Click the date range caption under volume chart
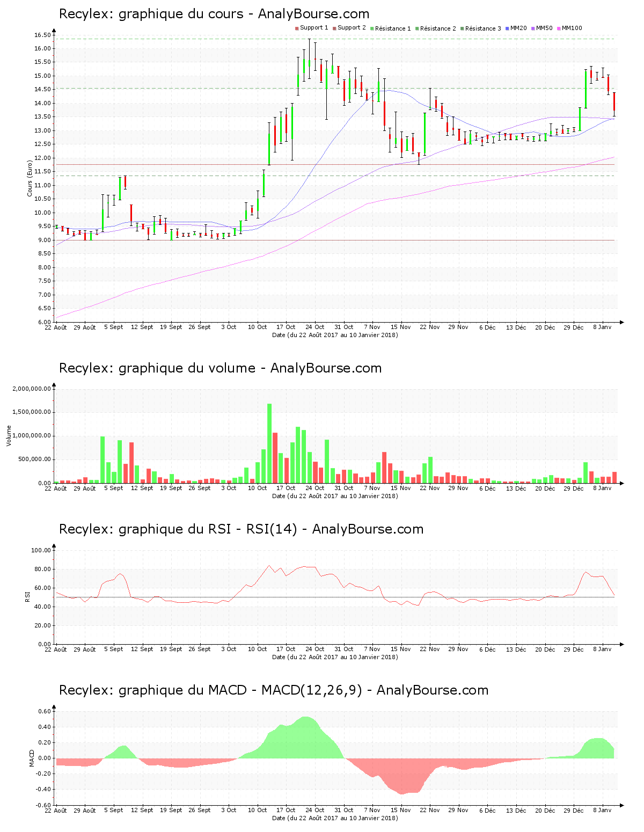Image resolution: width=644 pixels, height=832 pixels. 335,496
